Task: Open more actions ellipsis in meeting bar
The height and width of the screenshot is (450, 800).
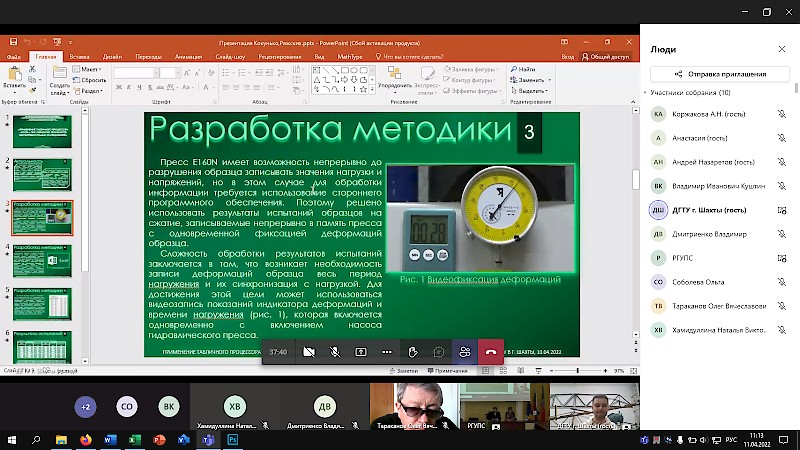Action: [x=387, y=352]
